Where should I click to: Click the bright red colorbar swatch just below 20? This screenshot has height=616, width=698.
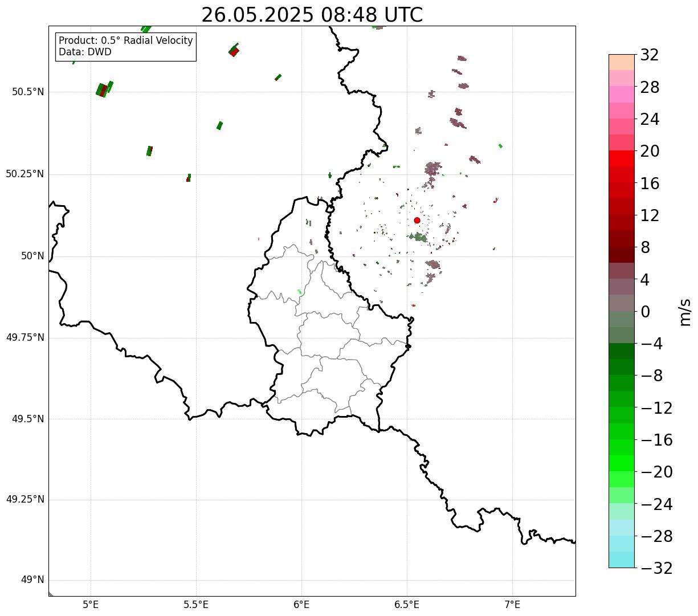(x=622, y=158)
